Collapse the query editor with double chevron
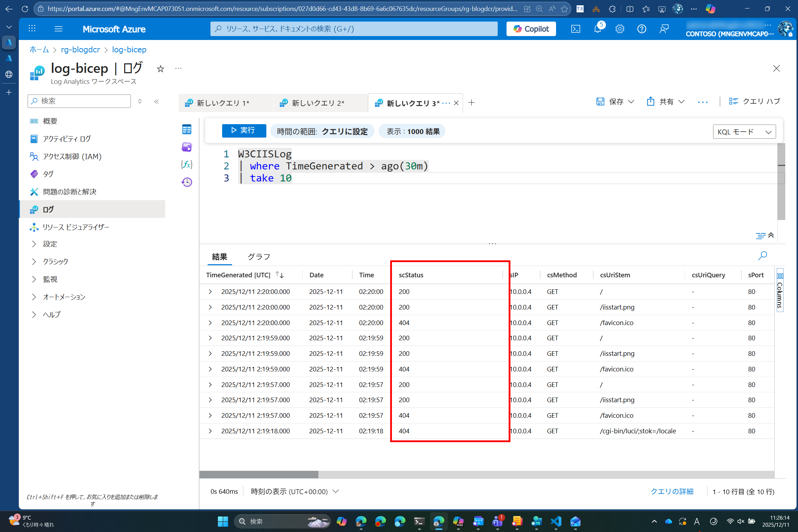 tap(771, 235)
